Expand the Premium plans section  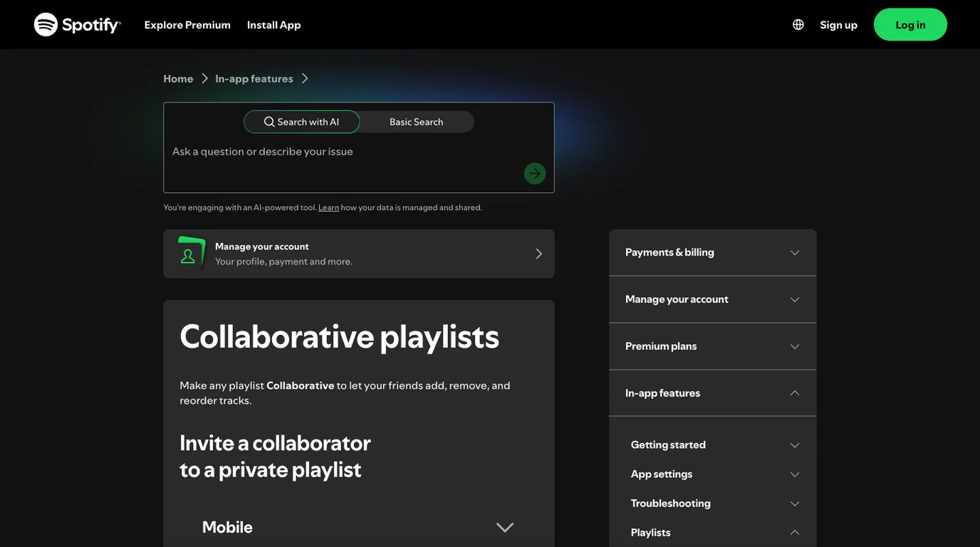pyautogui.click(x=713, y=347)
